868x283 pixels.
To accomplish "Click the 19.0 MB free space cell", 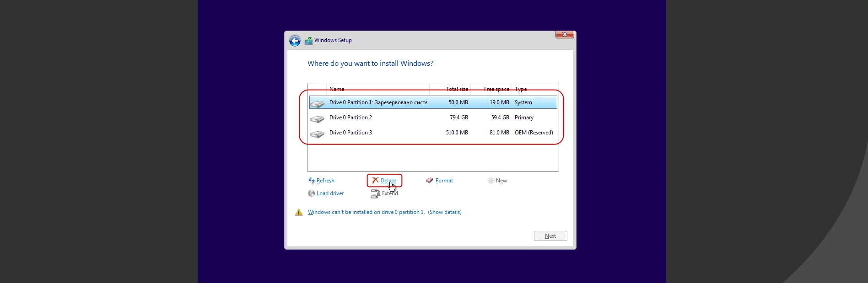I will (x=499, y=102).
